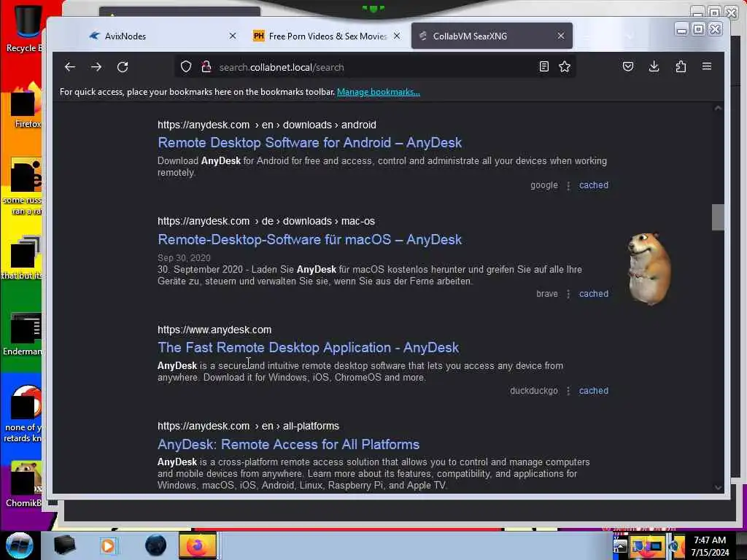
Task: Click the anydesk.com android downloads URL
Action: [x=267, y=125]
